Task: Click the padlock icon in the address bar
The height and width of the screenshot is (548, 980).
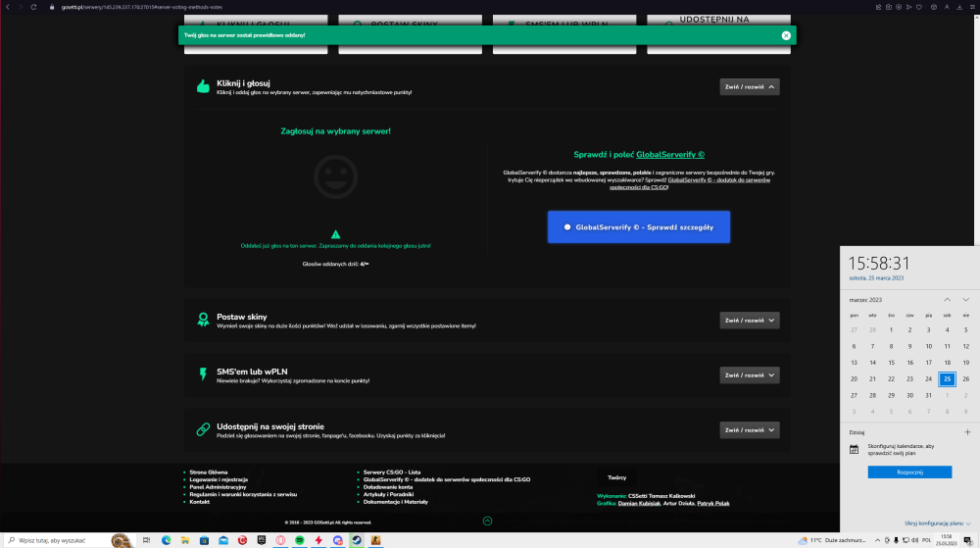Action: (x=52, y=7)
